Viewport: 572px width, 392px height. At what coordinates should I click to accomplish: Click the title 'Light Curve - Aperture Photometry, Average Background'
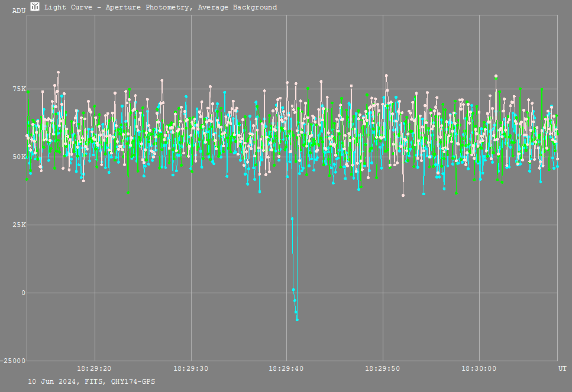160,7
